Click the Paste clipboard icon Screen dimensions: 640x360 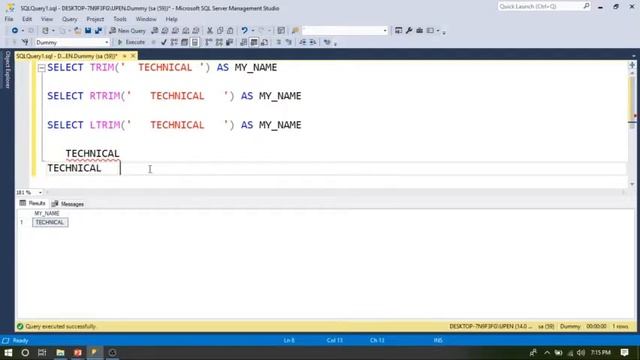pyautogui.click(x=230, y=31)
